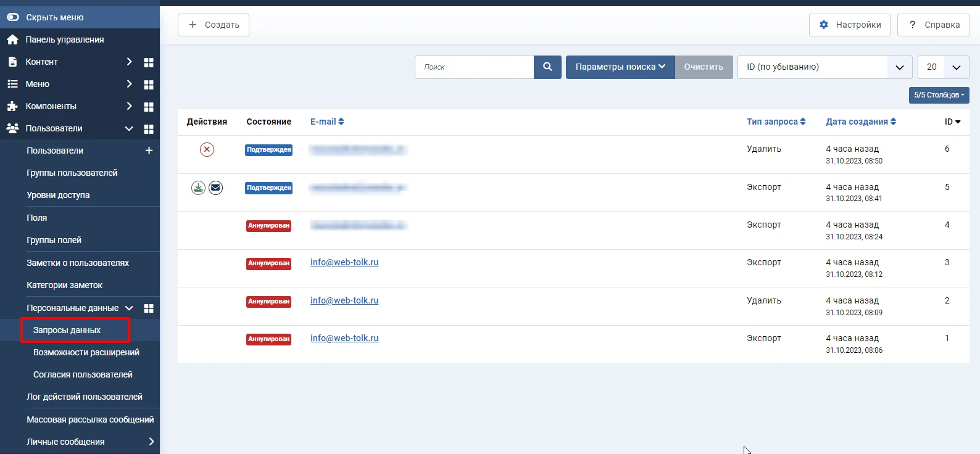Open Настройки with gear icon
The height and width of the screenshot is (454, 980).
point(850,25)
